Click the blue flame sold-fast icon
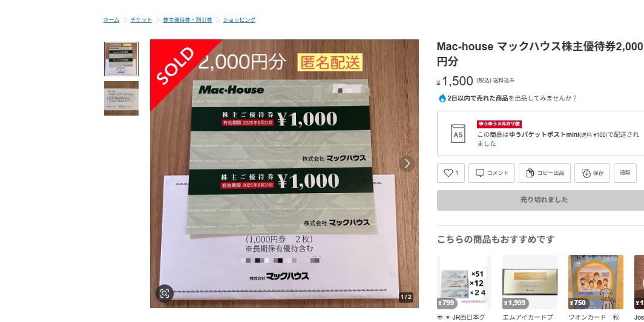644x322 pixels. tap(442, 98)
